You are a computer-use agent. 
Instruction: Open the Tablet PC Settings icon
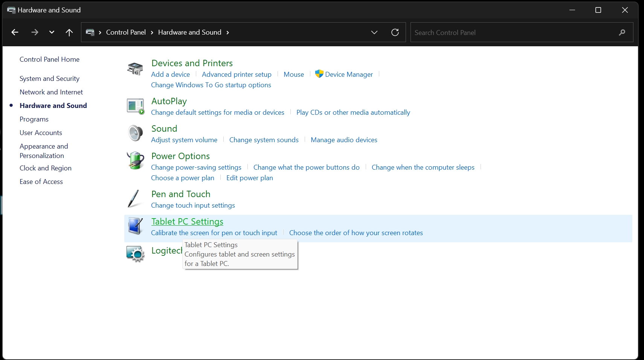[x=135, y=226]
